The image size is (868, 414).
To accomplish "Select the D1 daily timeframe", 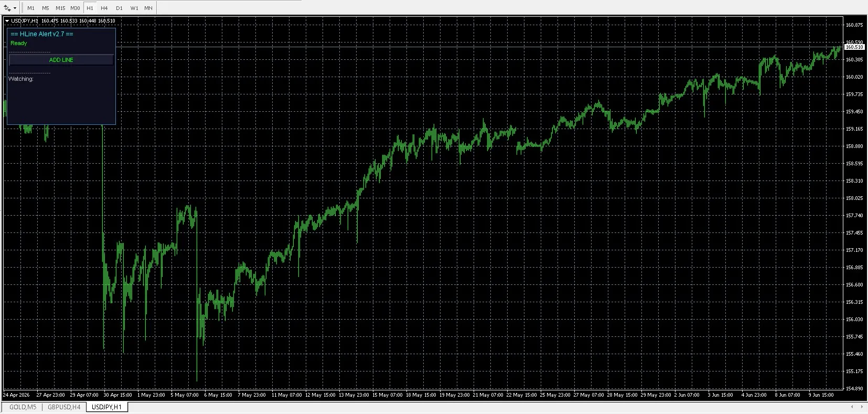I will pos(119,8).
